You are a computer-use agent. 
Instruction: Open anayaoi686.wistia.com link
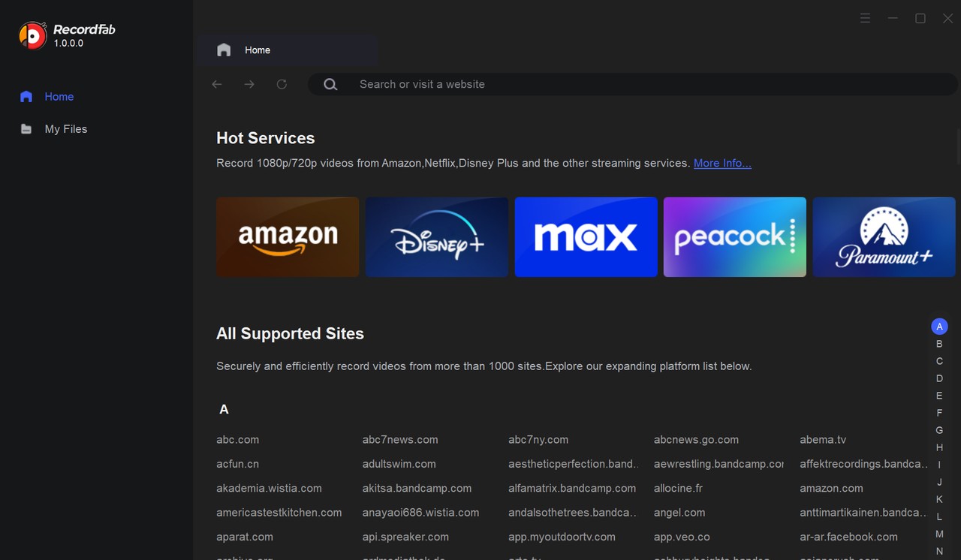coord(420,513)
